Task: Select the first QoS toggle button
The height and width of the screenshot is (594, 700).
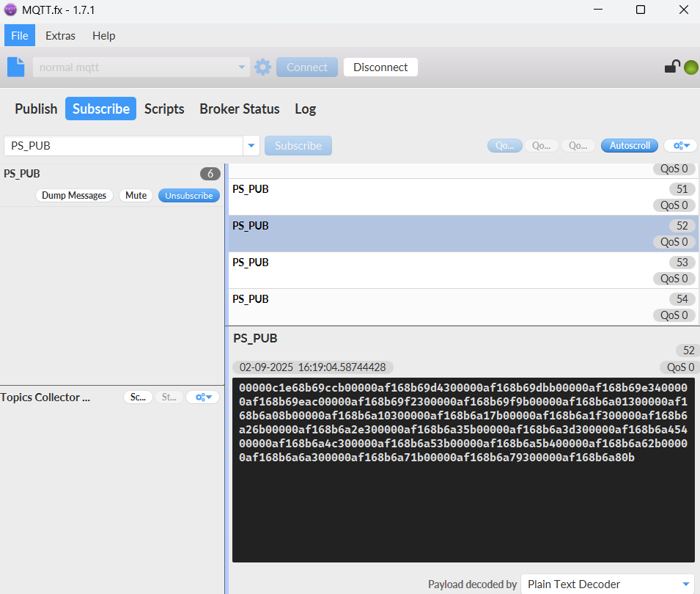Action: point(504,146)
